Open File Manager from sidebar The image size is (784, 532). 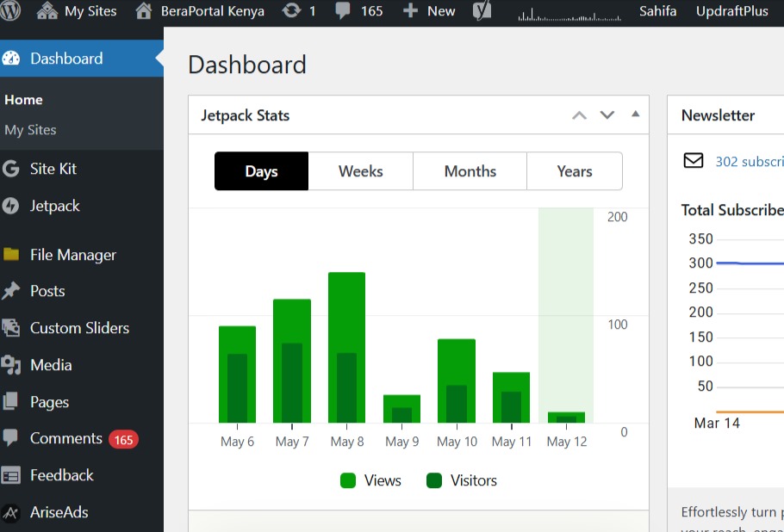[72, 255]
